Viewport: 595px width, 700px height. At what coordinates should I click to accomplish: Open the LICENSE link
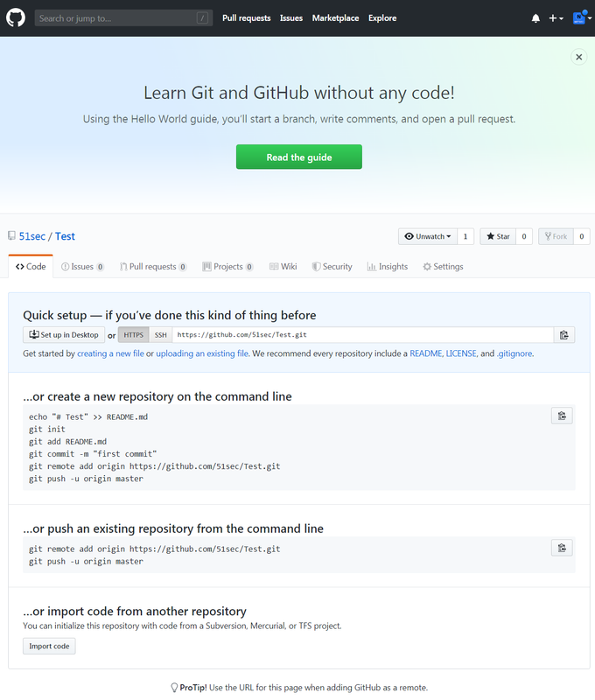[x=461, y=353]
